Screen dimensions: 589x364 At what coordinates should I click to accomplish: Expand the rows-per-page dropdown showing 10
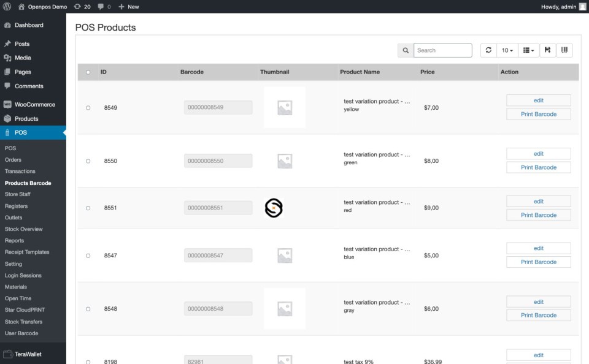(x=507, y=50)
